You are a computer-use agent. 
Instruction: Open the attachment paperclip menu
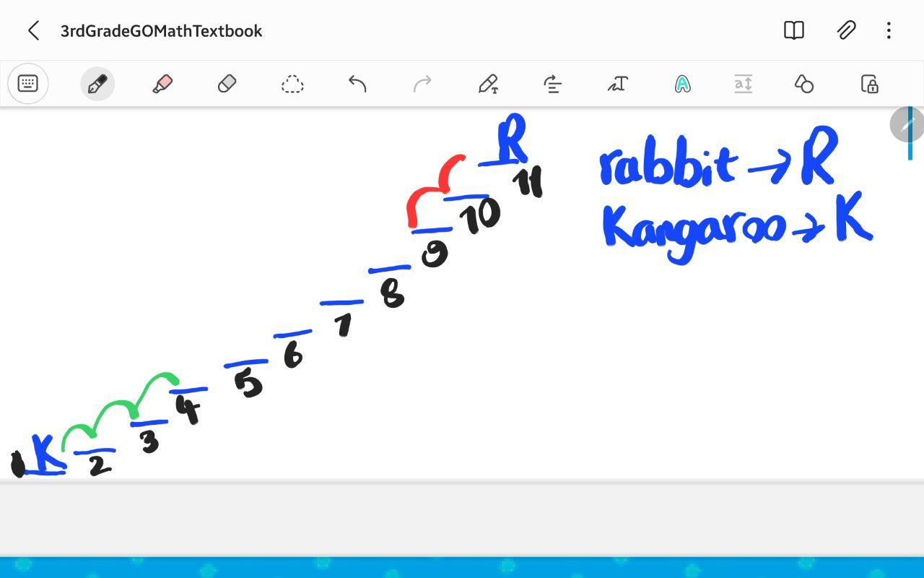845,30
